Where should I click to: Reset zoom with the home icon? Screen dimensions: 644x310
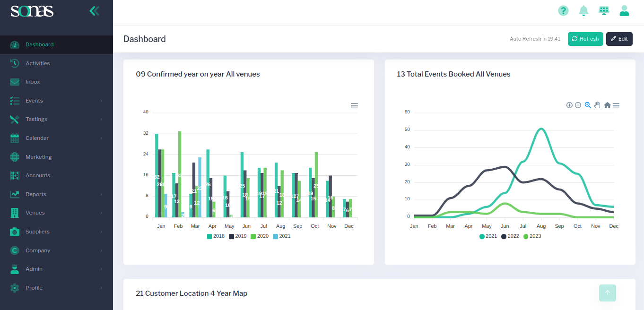click(607, 105)
